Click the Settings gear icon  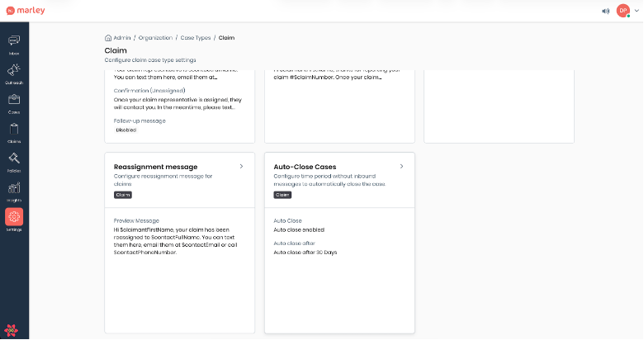[x=14, y=218]
